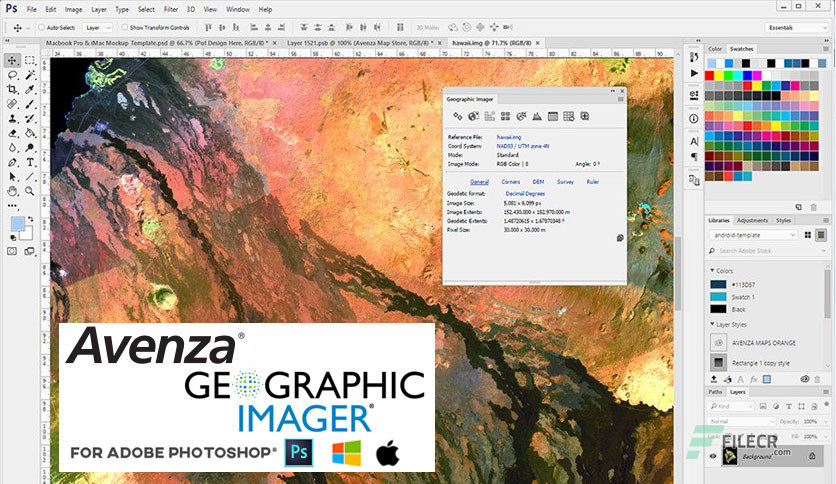The width and height of the screenshot is (836, 484).
Task: Select the History Brush tool
Action: point(30,118)
